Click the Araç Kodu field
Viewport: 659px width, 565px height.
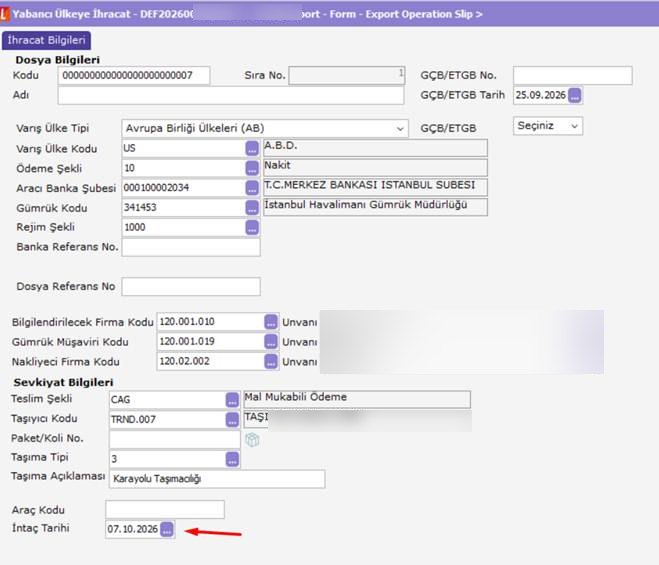click(165, 510)
